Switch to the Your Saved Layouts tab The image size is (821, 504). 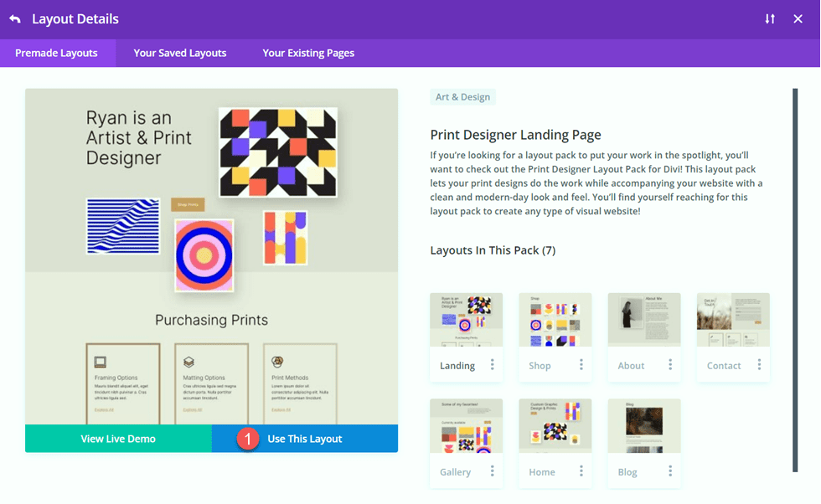[x=179, y=53]
